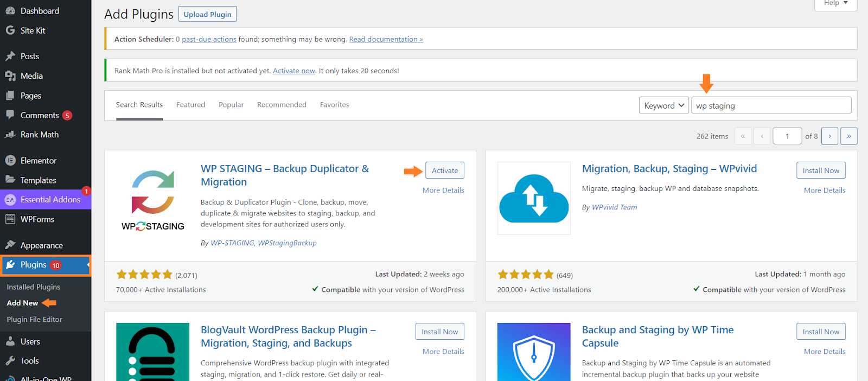Click the WP Time Capsule shield logo
This screenshot has width=868, height=381.
click(x=534, y=352)
